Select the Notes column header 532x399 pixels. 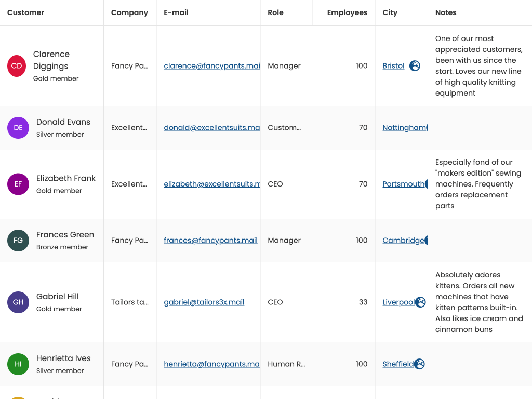click(446, 12)
